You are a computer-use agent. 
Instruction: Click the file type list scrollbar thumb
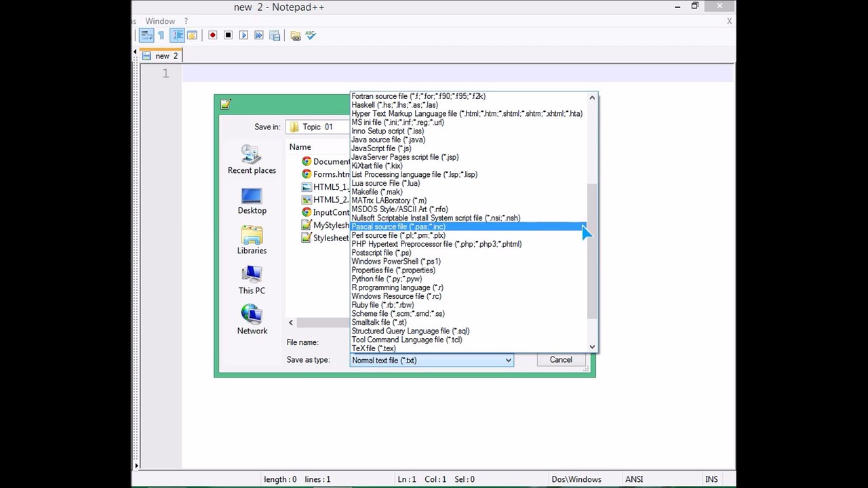click(x=592, y=251)
